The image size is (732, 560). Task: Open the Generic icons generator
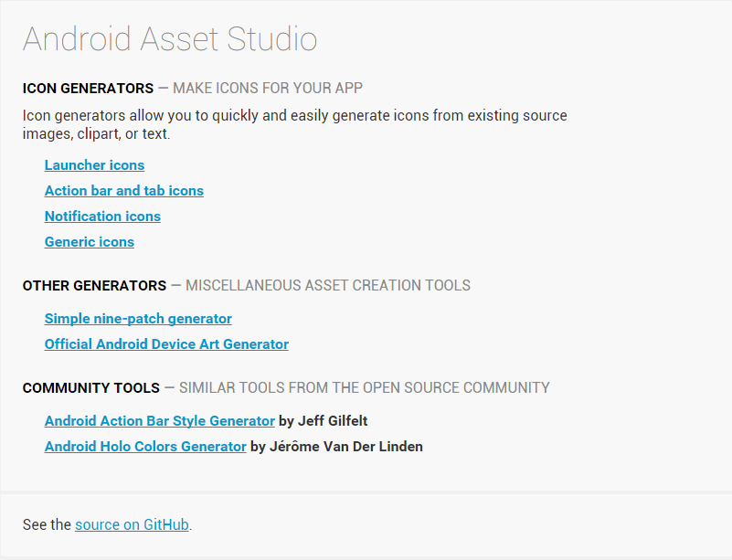[x=89, y=242]
